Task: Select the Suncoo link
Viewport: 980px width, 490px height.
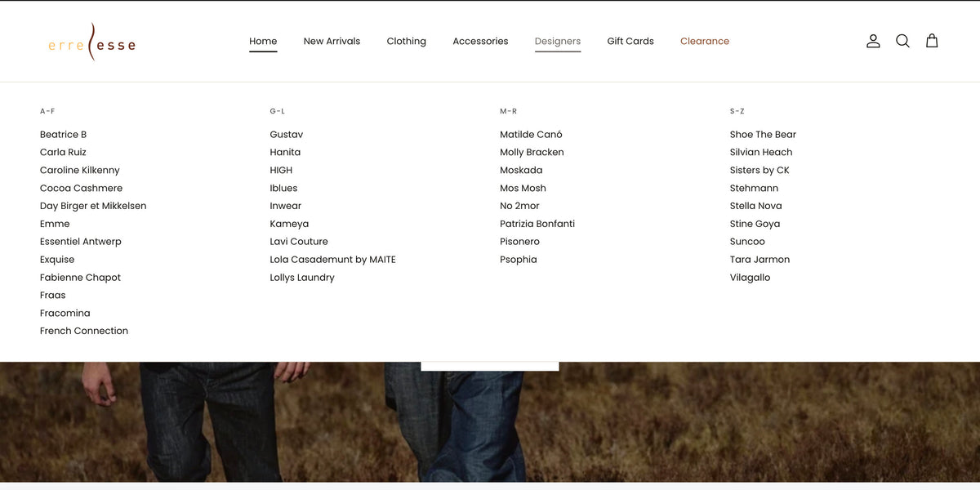Action: click(x=747, y=242)
